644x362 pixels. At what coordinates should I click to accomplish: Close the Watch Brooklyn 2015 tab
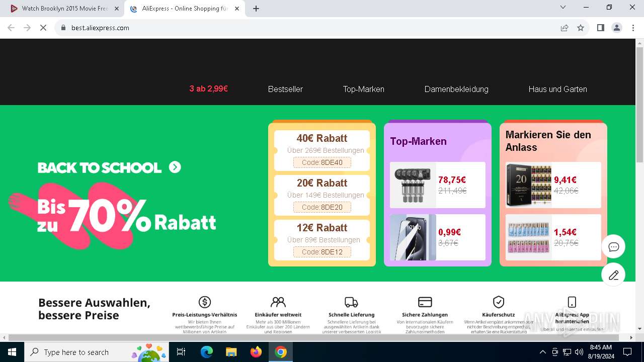pos(117,9)
